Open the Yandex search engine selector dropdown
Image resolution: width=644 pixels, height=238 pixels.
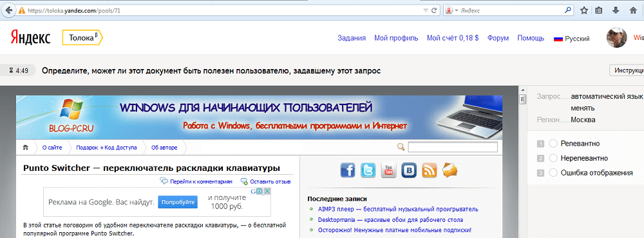pos(452,11)
